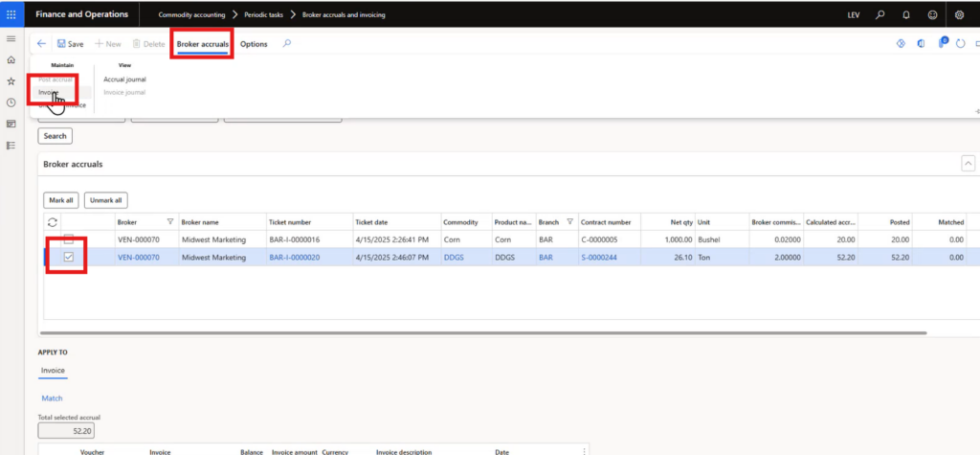Image resolution: width=980 pixels, height=455 pixels.
Task: Expand the hamburger navigation pane
Action: [11, 39]
